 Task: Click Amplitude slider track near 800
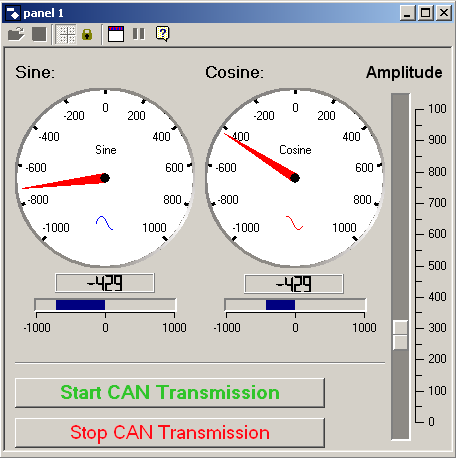click(x=400, y=172)
